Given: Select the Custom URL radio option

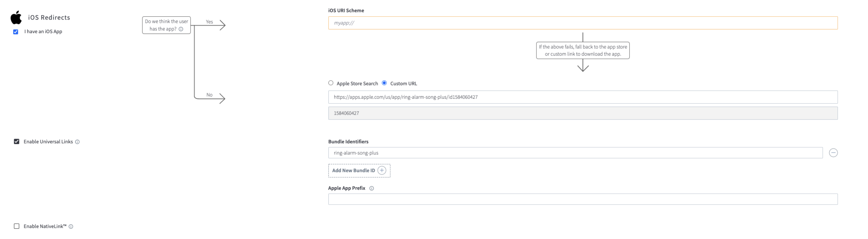Looking at the screenshot, I should (x=384, y=83).
